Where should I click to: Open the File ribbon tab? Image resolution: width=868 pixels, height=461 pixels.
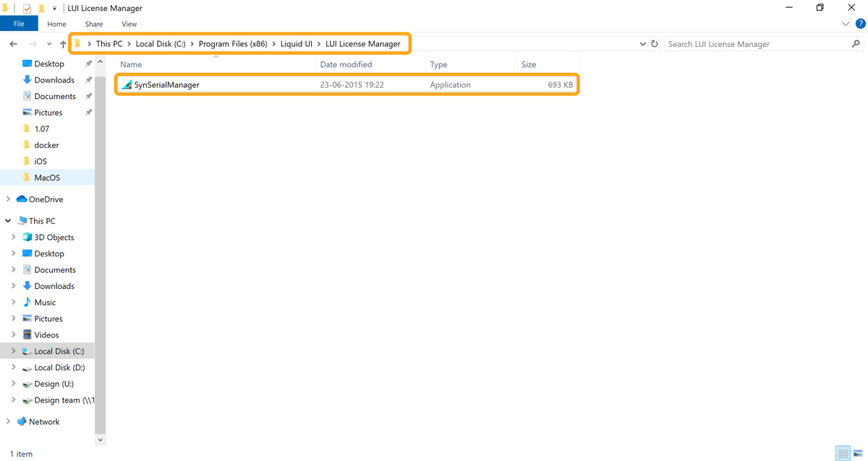19,24
